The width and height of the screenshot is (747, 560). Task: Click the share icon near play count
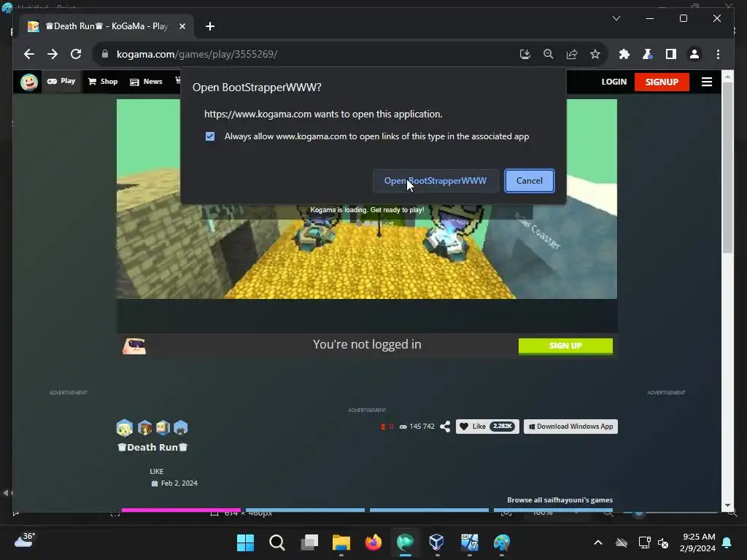coord(445,426)
